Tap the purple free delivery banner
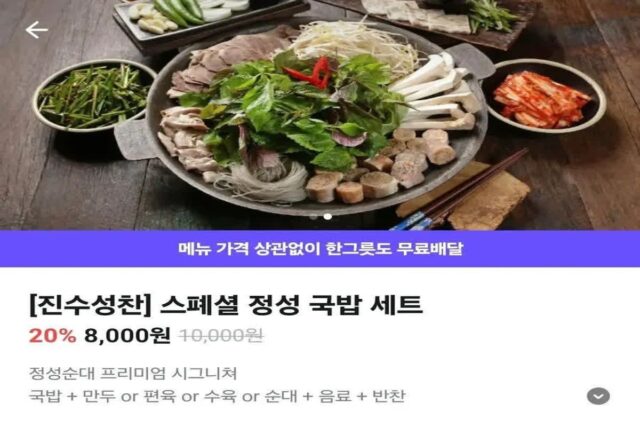Viewport: 640px width, 427px height. [320, 249]
